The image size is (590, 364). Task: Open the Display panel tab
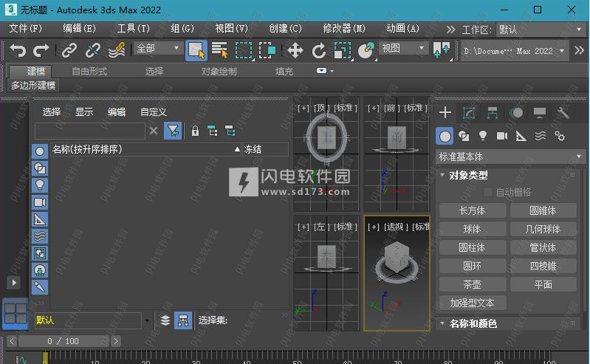tap(540, 112)
